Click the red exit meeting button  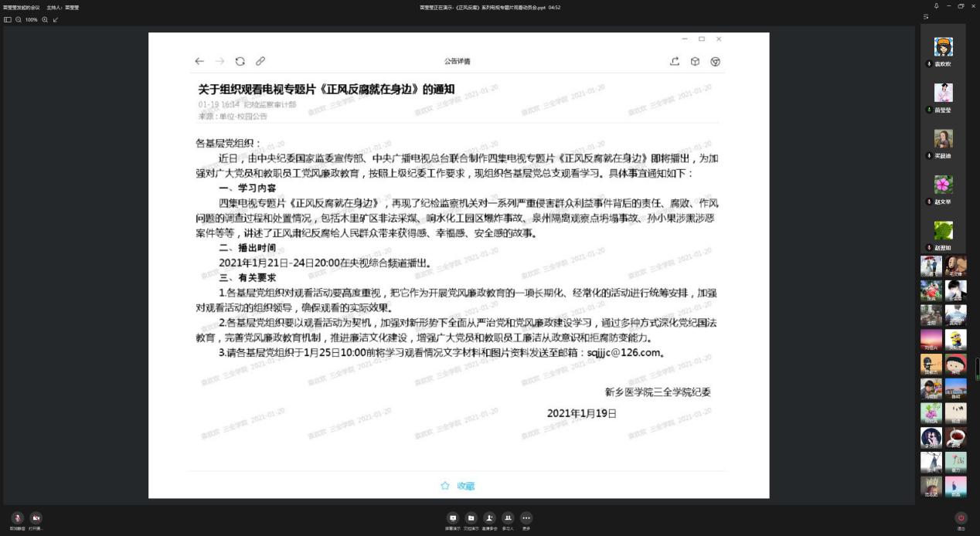coord(961,518)
